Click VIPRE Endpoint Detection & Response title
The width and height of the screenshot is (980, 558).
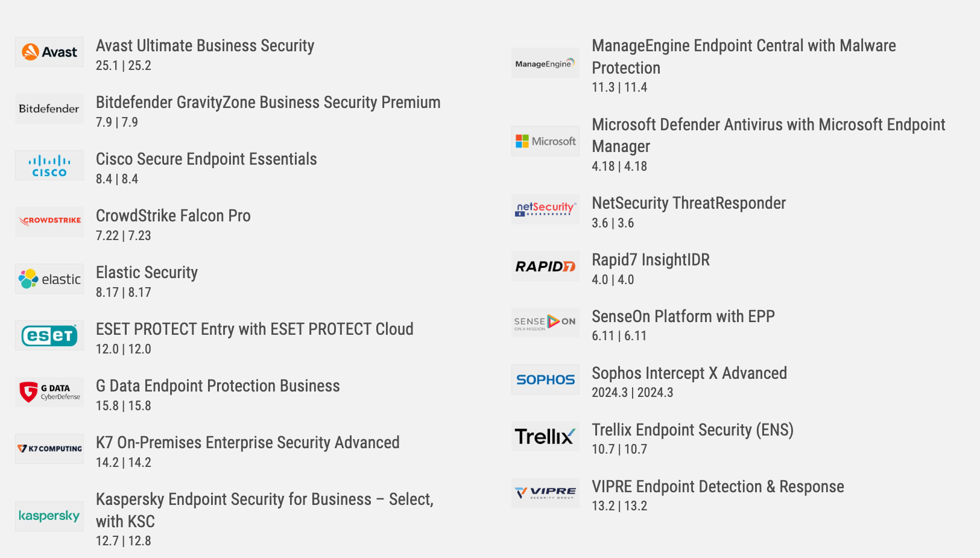[718, 487]
